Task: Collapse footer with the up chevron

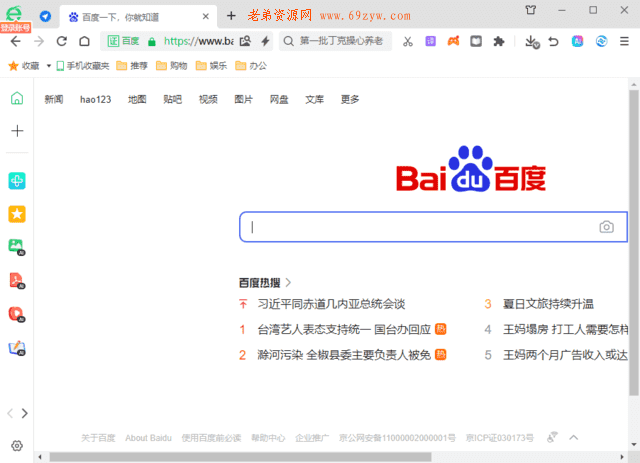Action: [574, 437]
